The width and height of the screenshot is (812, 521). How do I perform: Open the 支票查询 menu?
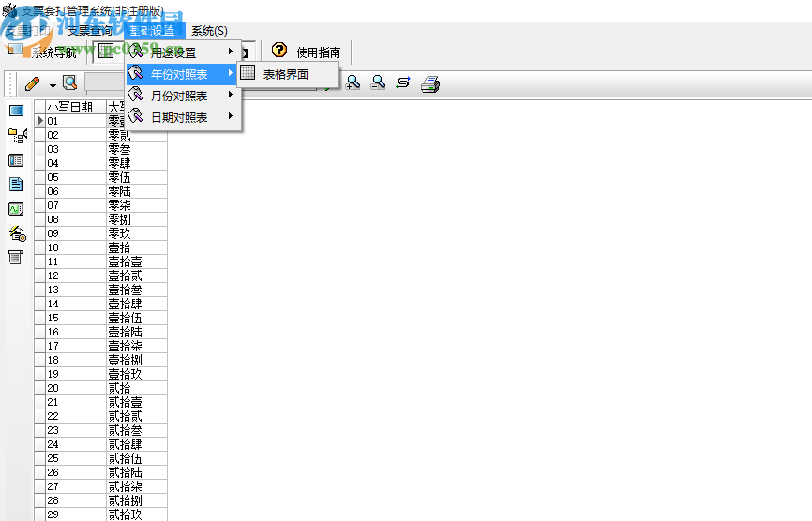coord(89,31)
